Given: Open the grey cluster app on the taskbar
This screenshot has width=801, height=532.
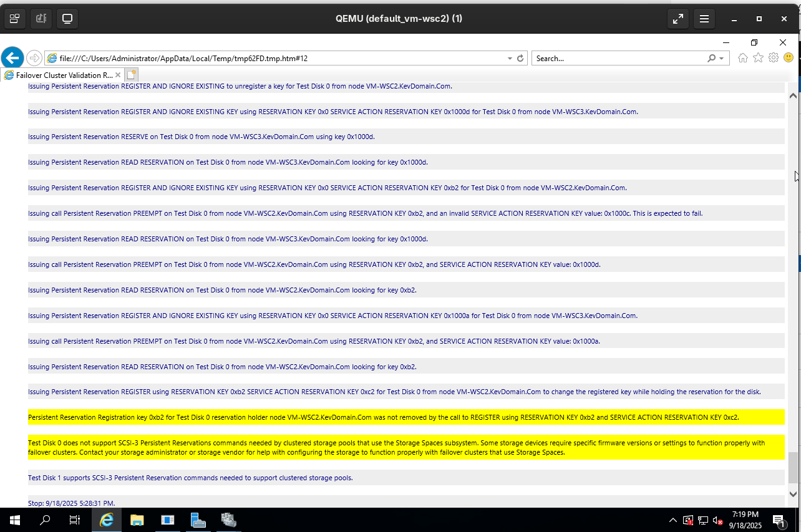Looking at the screenshot, I should tap(228, 520).
